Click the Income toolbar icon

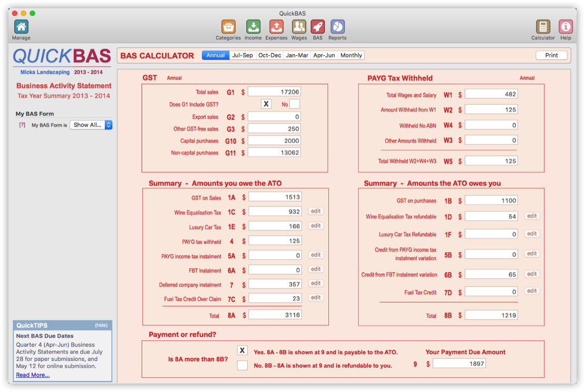(253, 26)
